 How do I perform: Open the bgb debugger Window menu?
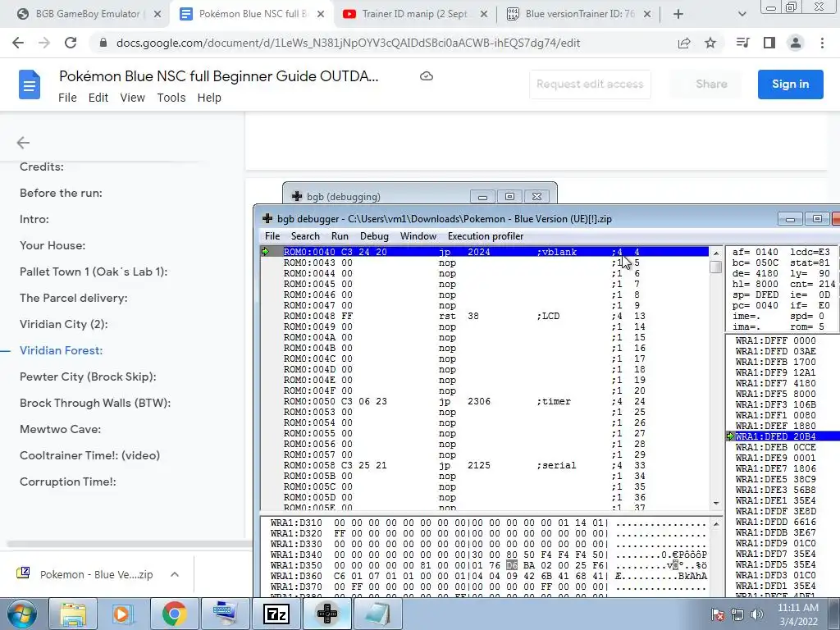click(418, 236)
